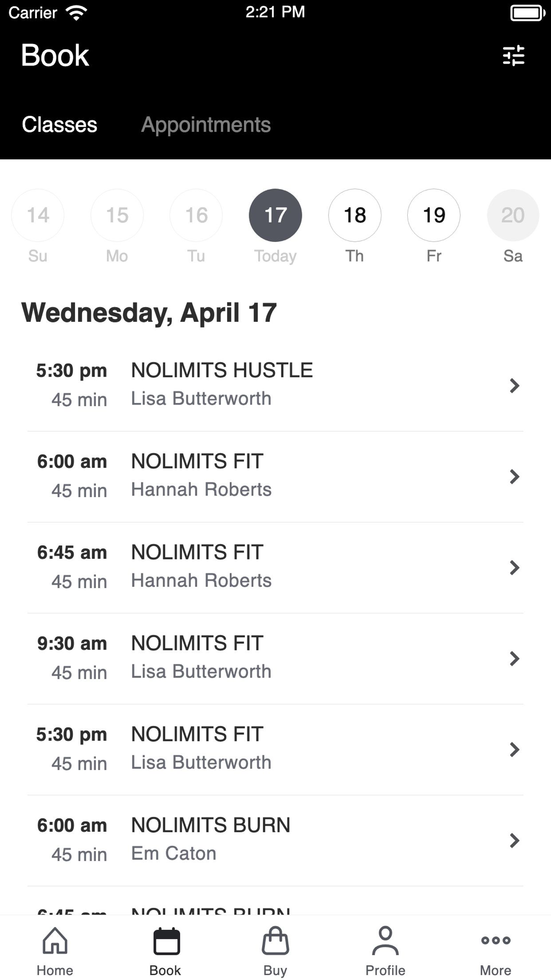Switch to the Classes tab
The width and height of the screenshot is (551, 980).
point(60,125)
